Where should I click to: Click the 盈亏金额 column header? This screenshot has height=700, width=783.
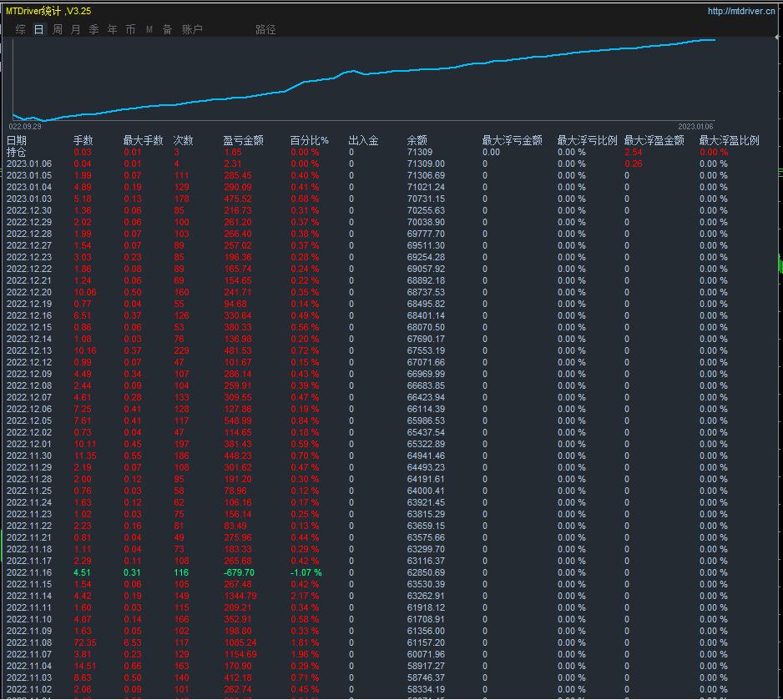(243, 141)
